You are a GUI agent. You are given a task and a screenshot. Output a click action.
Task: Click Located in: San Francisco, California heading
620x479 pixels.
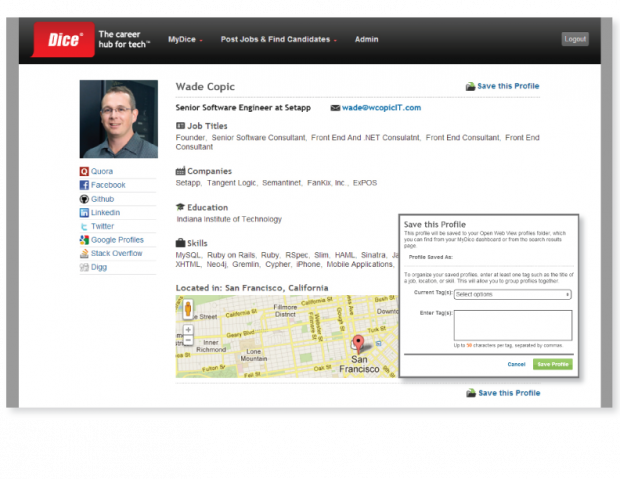(252, 288)
